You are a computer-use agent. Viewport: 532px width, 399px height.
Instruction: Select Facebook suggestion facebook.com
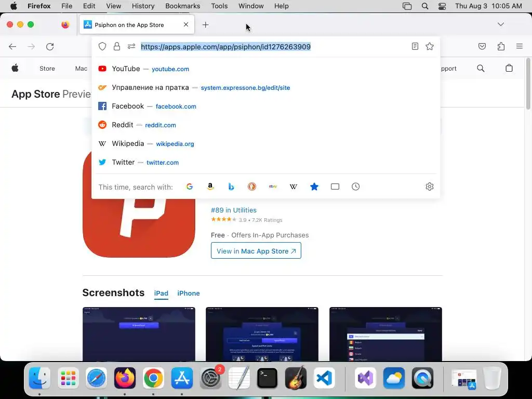[x=265, y=106]
